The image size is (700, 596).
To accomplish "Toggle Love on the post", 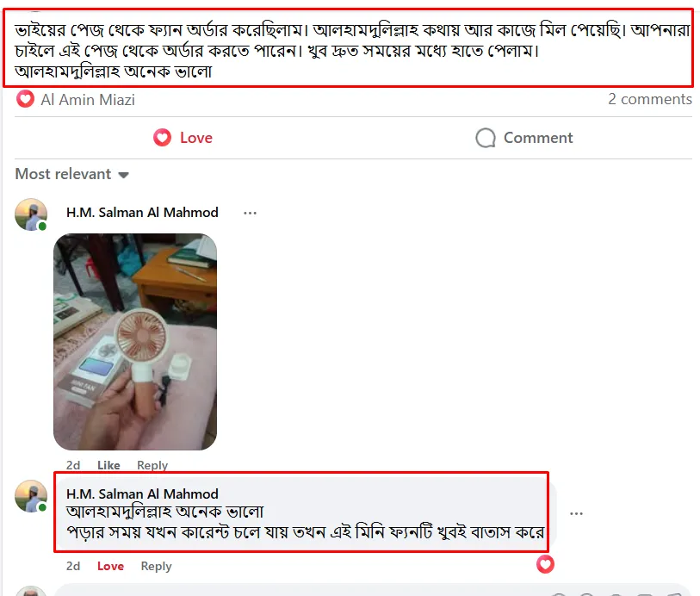I will (183, 138).
